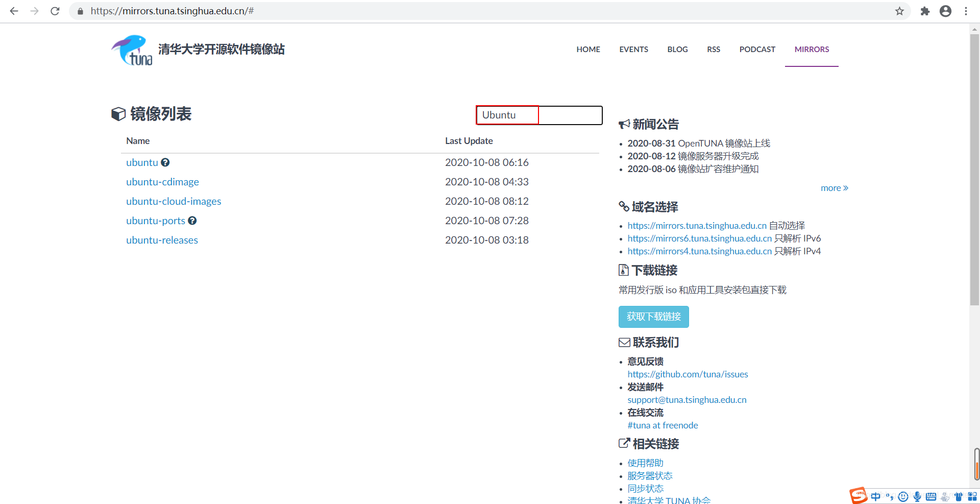Open the ubuntu-ports mirror link
Viewport: 980px width, 504px height.
(x=156, y=221)
